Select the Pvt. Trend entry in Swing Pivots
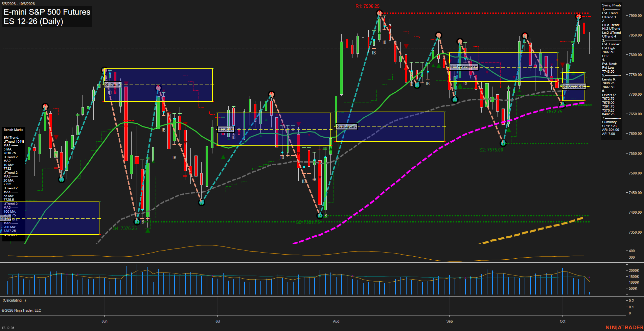Screen dimensions: 644x331 point(610,15)
